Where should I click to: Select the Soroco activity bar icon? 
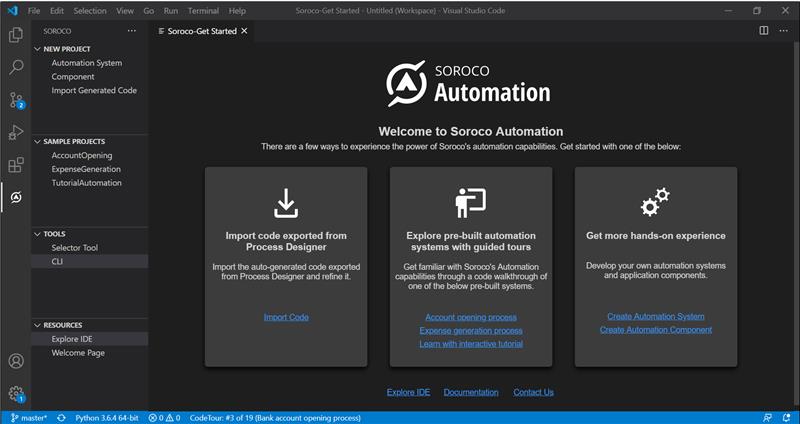[16, 197]
